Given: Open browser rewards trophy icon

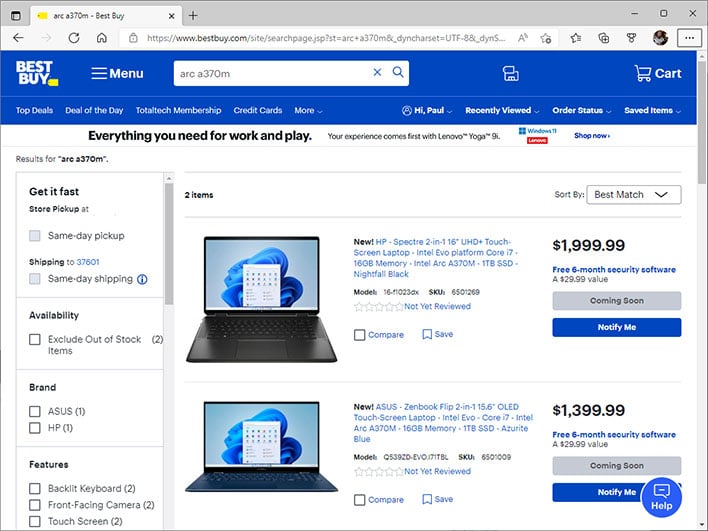Looking at the screenshot, I should coord(631,38).
